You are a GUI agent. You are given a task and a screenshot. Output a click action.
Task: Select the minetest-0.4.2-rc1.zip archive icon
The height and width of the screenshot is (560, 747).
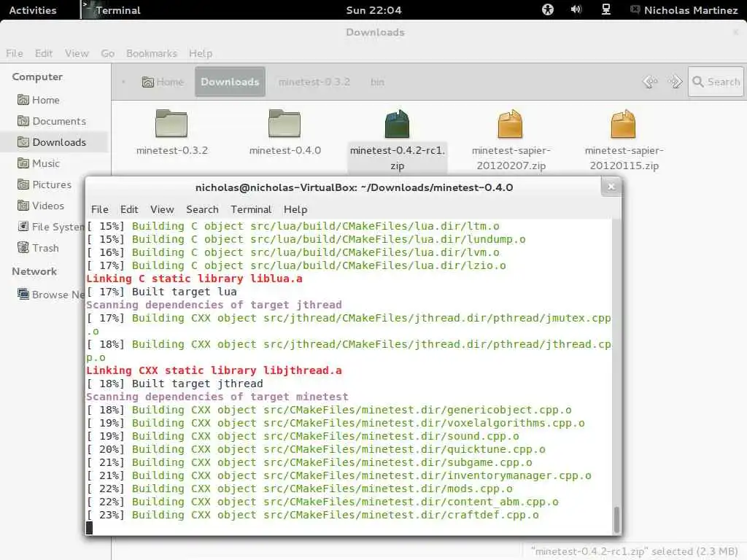point(397,123)
